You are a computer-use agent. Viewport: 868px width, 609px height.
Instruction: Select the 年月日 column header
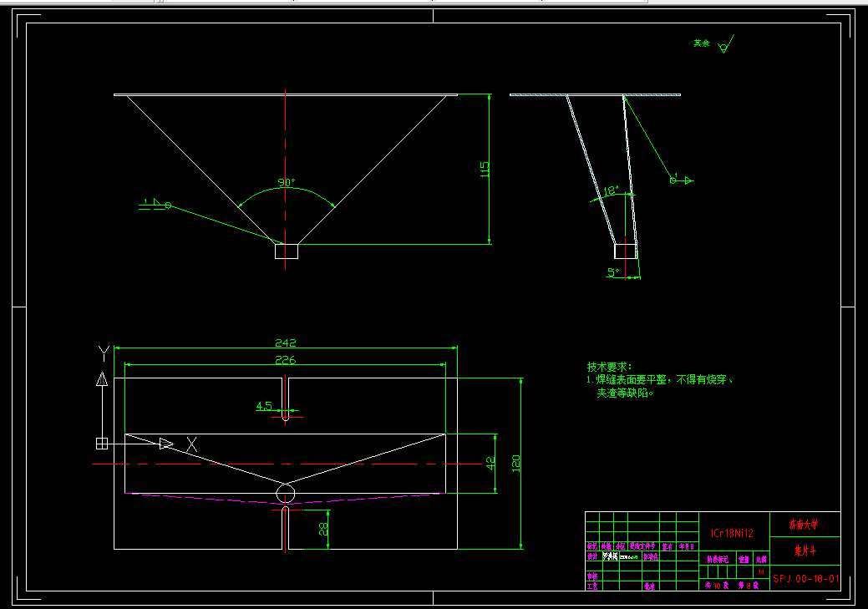point(687,546)
